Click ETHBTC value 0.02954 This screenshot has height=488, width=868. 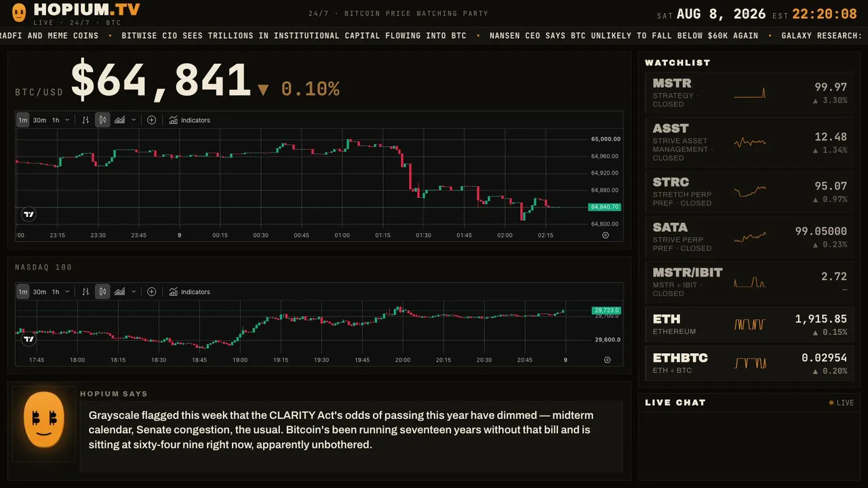tap(824, 357)
